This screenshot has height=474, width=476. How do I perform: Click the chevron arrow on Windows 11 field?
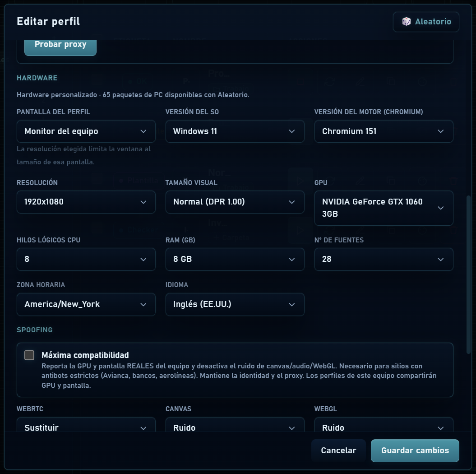pyautogui.click(x=292, y=131)
